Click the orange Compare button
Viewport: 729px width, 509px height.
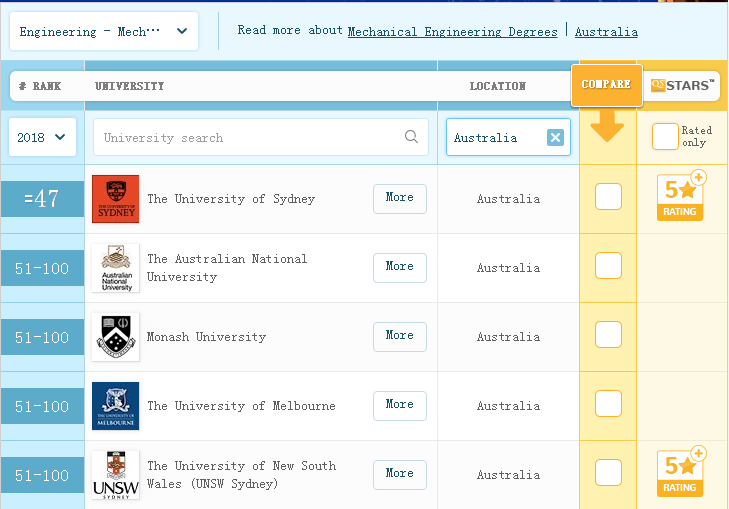(606, 84)
